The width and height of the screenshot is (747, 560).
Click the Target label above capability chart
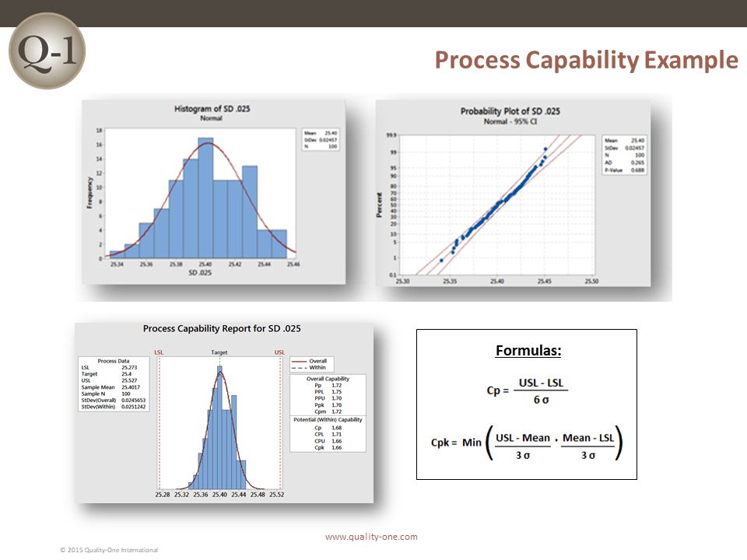(x=219, y=352)
